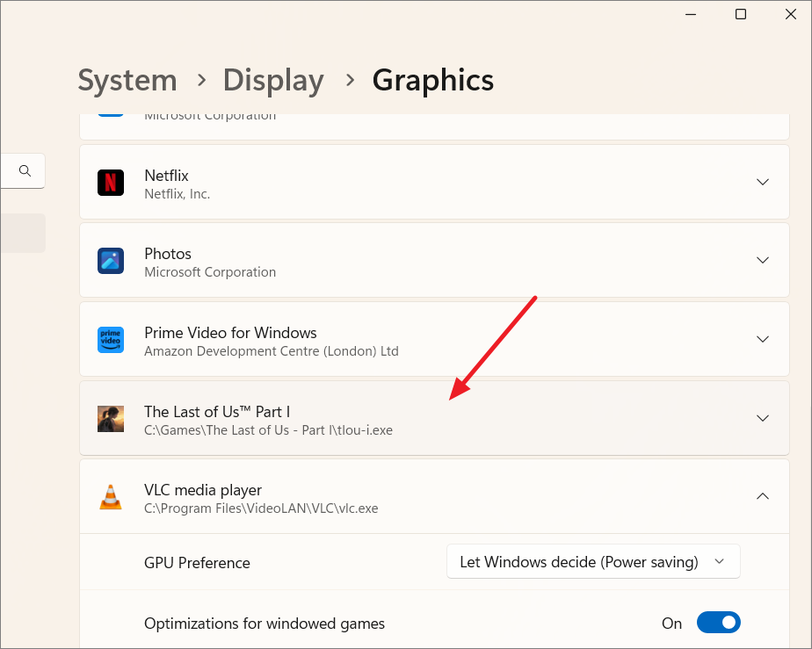Click 'Optimizations for windowed games' label
Viewport: 812px width, 649px height.
(x=265, y=624)
